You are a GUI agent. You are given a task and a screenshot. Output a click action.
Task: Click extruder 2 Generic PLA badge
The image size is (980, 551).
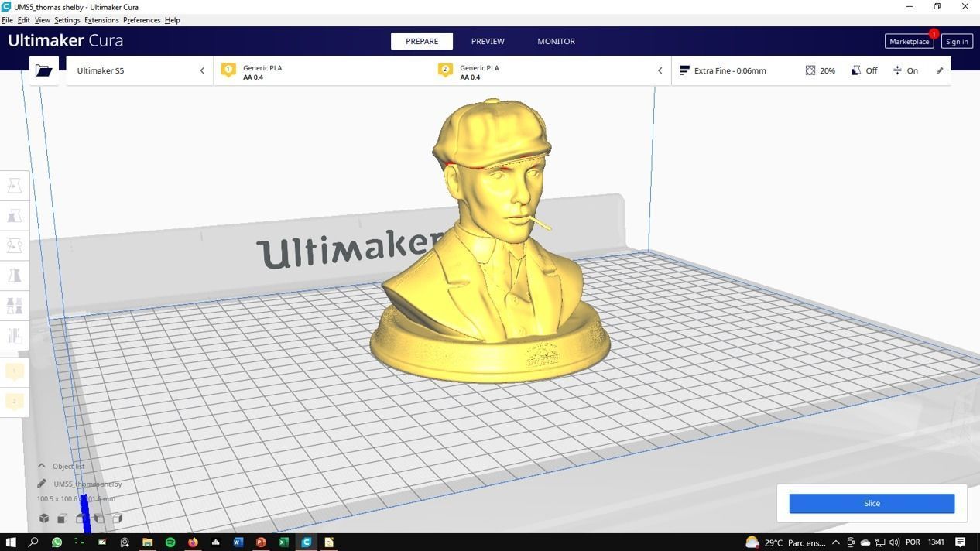(445, 70)
